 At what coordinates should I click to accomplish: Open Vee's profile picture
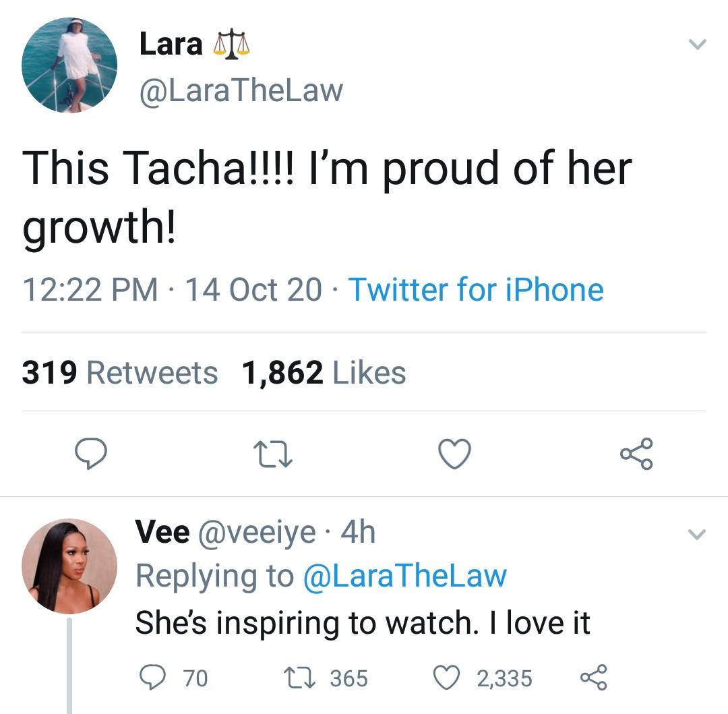(x=69, y=566)
